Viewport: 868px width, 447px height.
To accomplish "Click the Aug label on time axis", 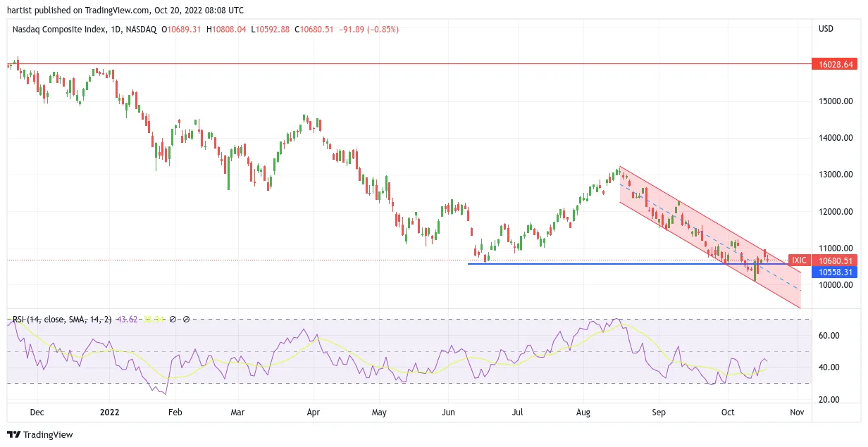I will tap(583, 412).
